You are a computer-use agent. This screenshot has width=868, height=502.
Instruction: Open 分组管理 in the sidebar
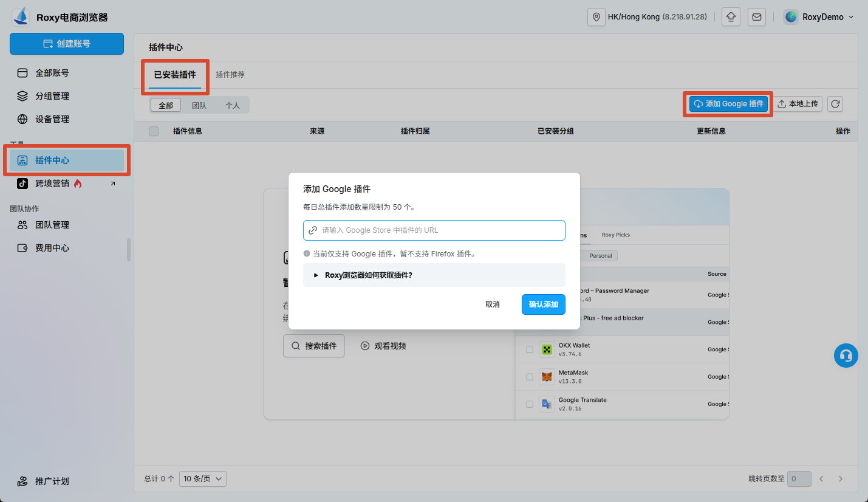[x=67, y=96]
